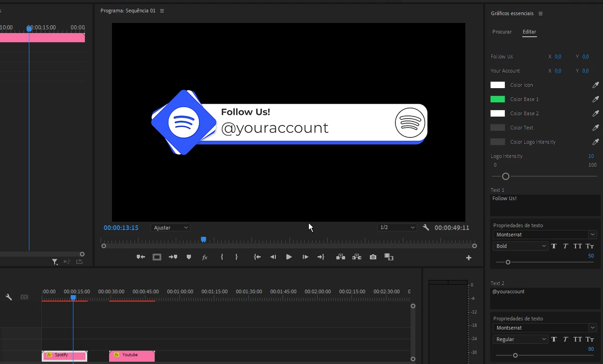
Task: Open filter icon in source panel
Action: point(55,262)
